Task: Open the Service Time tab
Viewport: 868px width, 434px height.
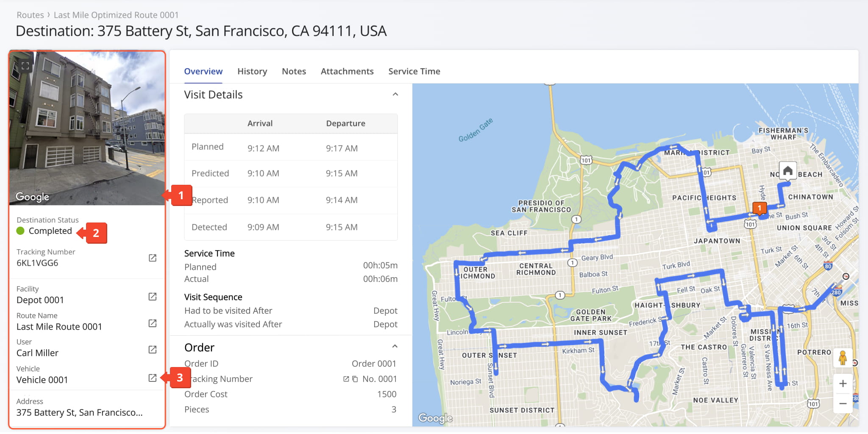Action: click(x=414, y=71)
